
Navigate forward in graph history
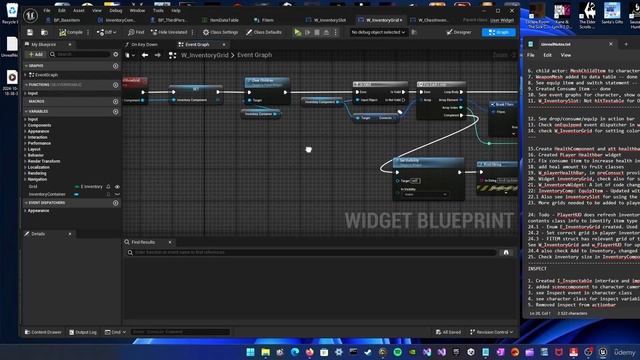coord(158,55)
